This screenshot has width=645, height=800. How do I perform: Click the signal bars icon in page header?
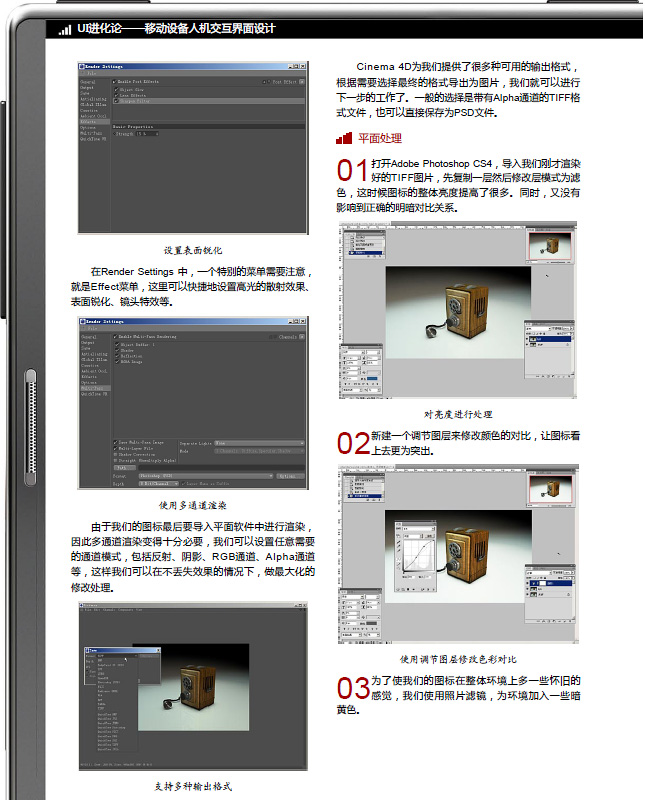(66, 30)
